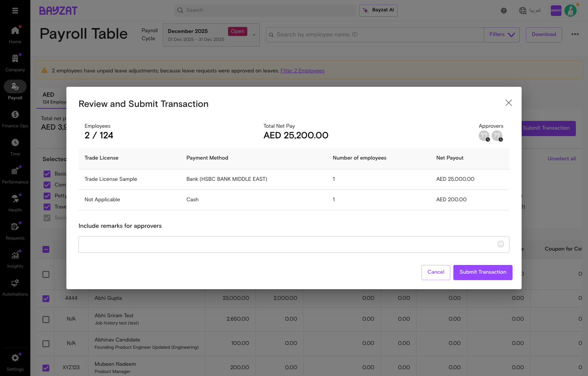Focus the top Search bar
588x376 pixels.
click(x=265, y=11)
